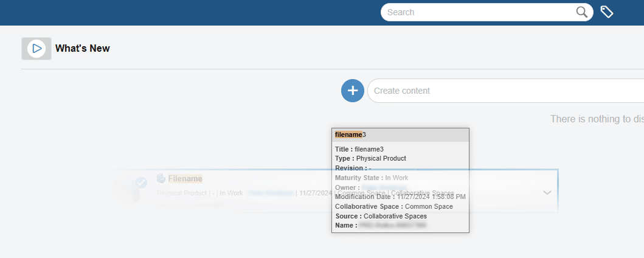Image resolution: width=644 pixels, height=258 pixels.
Task: Click the magnifier icon in the search bar
Action: pos(582,12)
